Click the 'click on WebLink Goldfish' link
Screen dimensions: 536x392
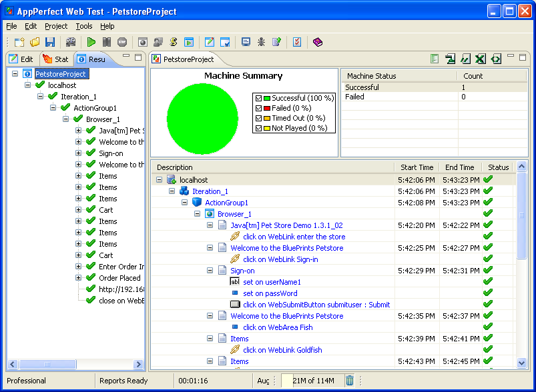[x=282, y=350]
